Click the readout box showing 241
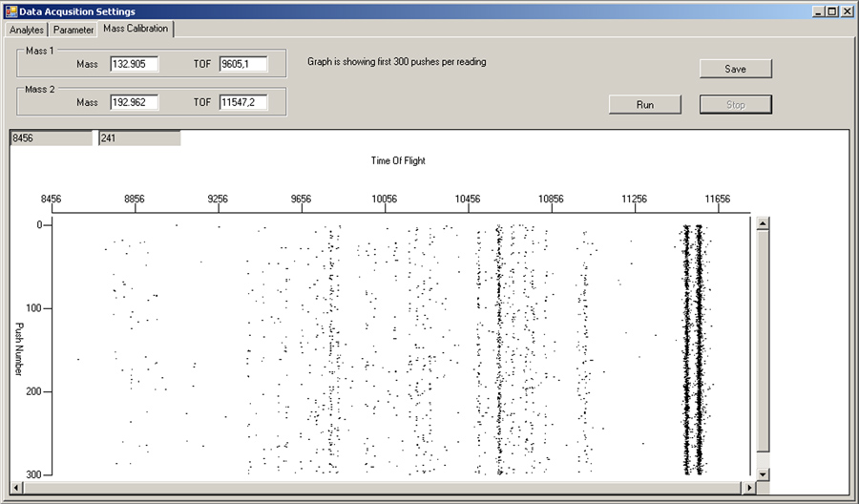The width and height of the screenshot is (859, 504). (139, 138)
